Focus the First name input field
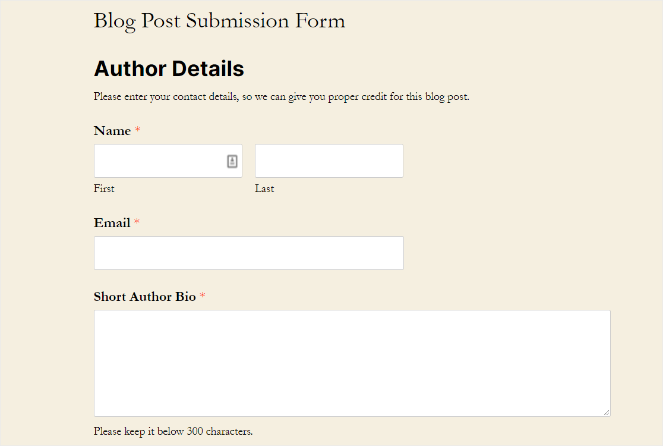Image resolution: width=663 pixels, height=446 pixels. 160,161
